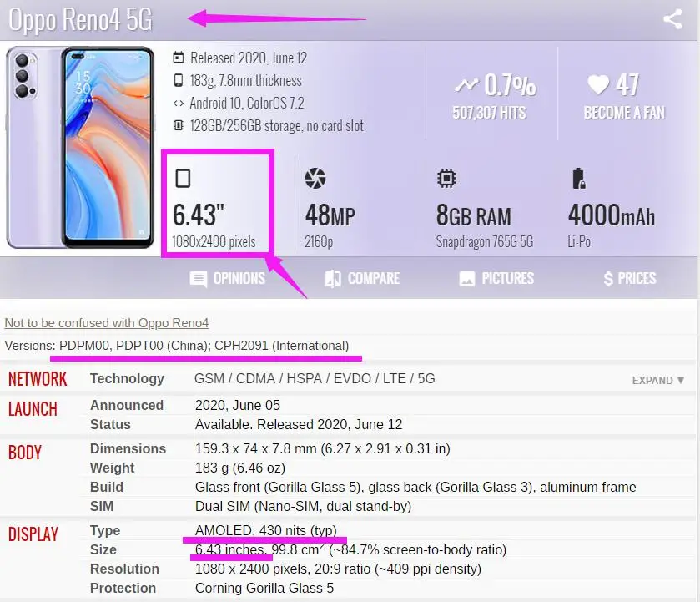Click the 'AMOLED, 430 nits (typ)' value
Viewport: 700px width, 602px height.
[x=266, y=530]
